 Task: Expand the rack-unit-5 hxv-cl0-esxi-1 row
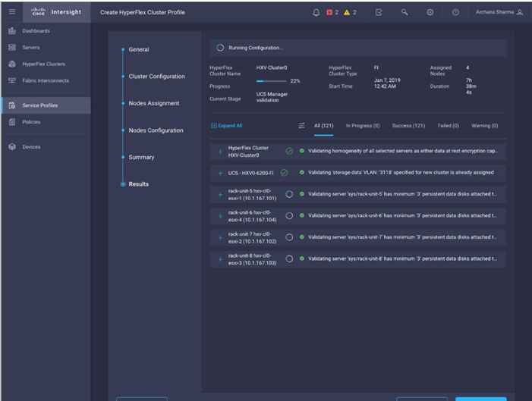[221, 194]
